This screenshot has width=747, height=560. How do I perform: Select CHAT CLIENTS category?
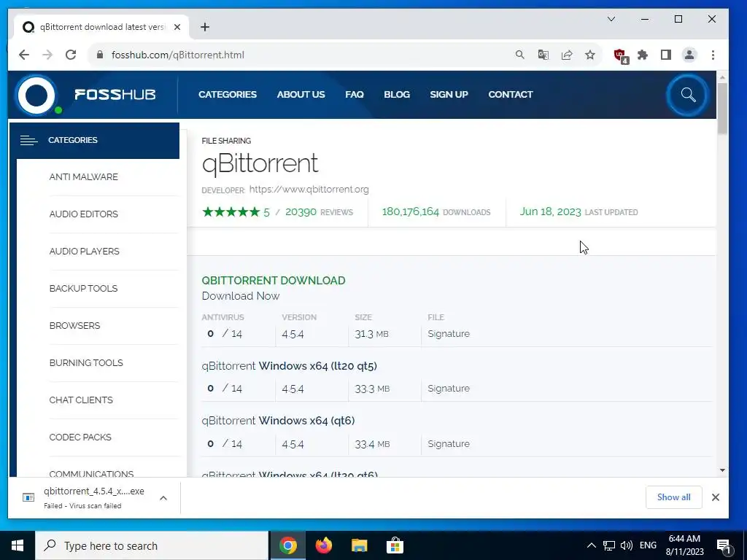click(81, 400)
